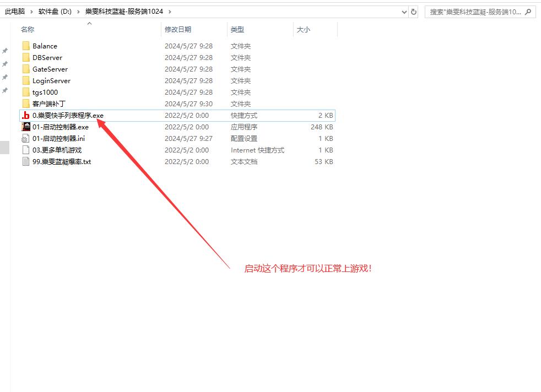
Task: Open the 99.樂雯蓝凝爆率.txt text file icon
Action: pos(24,161)
